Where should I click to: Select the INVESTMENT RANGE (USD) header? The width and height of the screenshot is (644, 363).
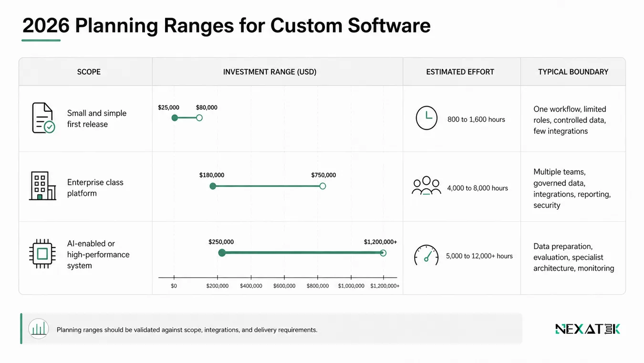pyautogui.click(x=270, y=72)
